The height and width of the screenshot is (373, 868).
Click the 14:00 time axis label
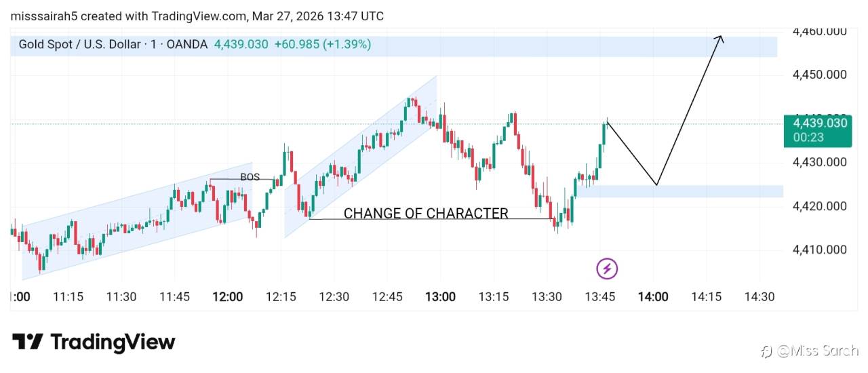(x=653, y=297)
